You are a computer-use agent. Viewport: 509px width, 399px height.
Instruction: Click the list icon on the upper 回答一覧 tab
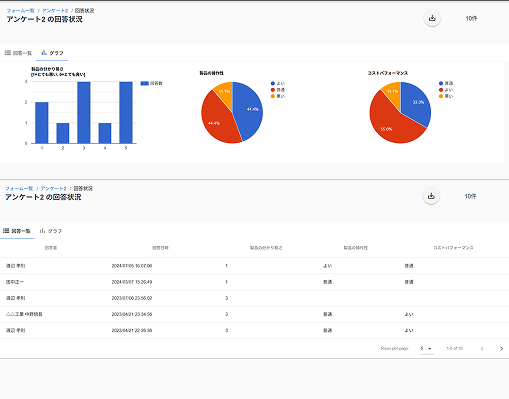point(7,53)
